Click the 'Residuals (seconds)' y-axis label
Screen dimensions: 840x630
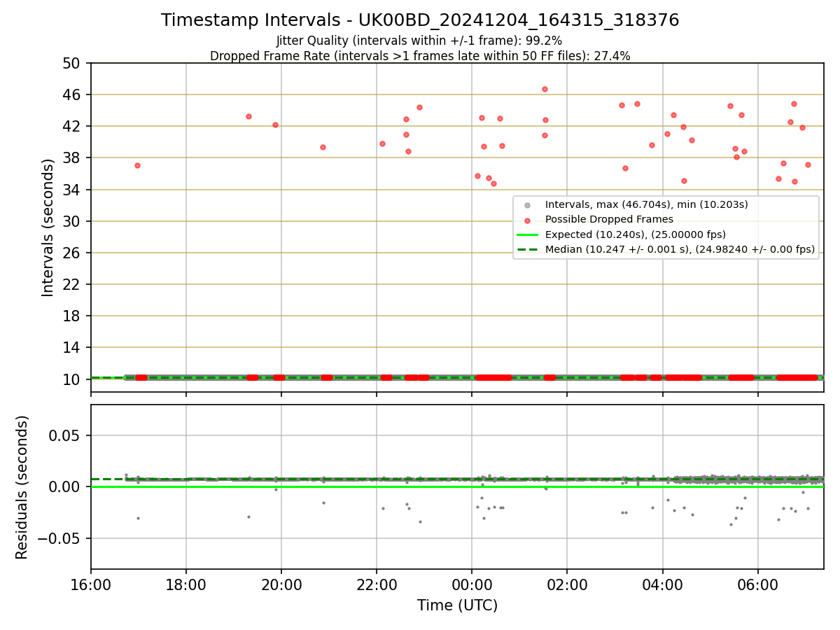tap(22, 487)
